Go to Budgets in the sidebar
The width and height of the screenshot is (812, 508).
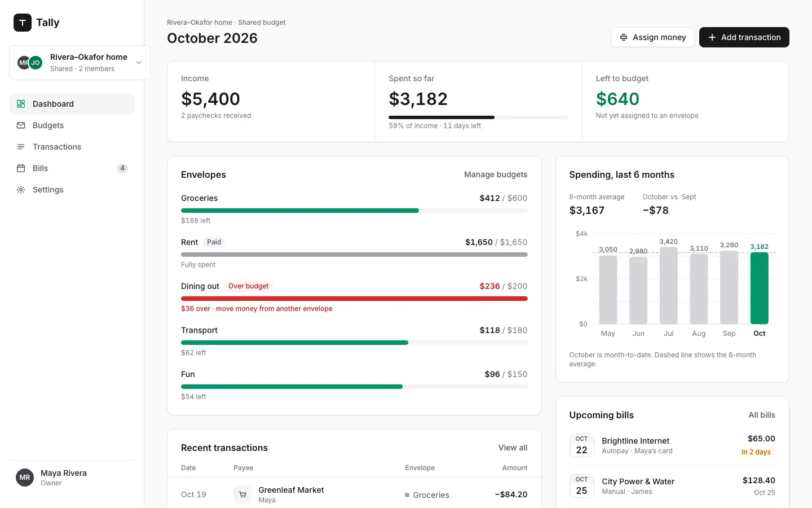(72, 125)
